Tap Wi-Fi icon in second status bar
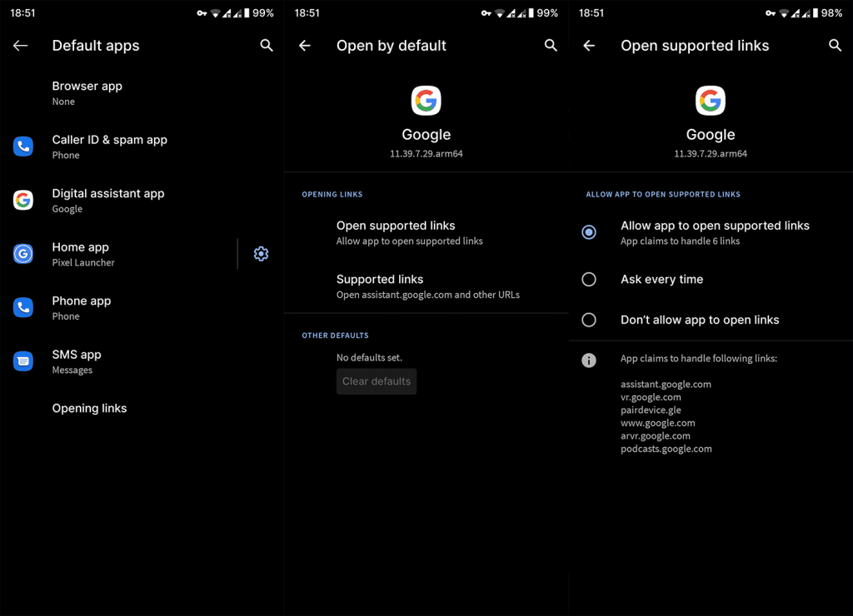 click(500, 13)
